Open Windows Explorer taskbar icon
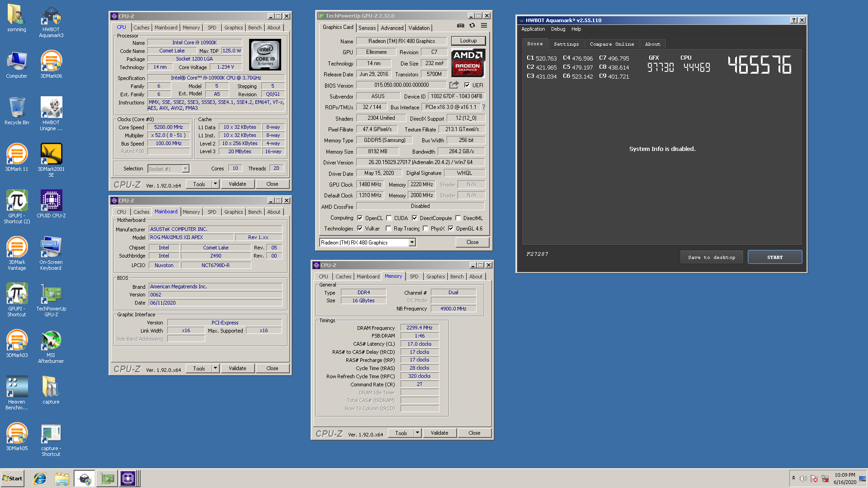868x488 pixels. point(62,479)
